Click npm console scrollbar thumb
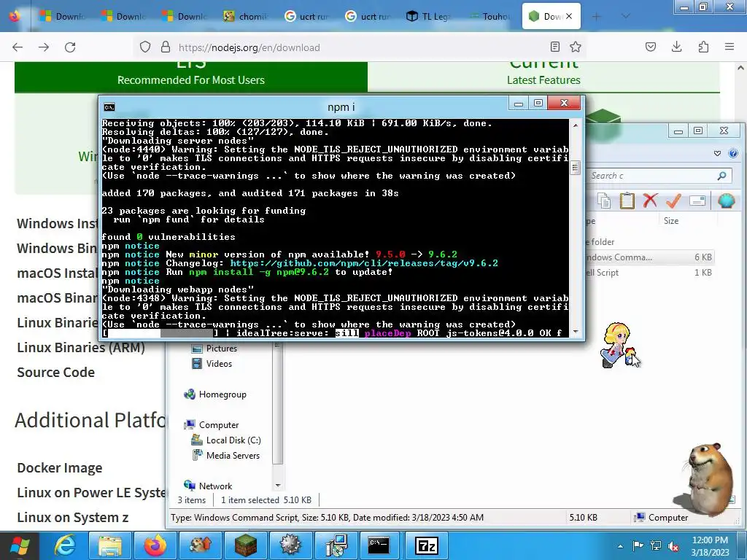This screenshot has width=747, height=560. 575,167
